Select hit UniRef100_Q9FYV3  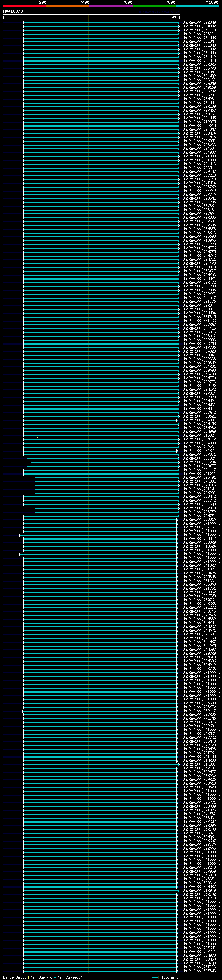199,263
